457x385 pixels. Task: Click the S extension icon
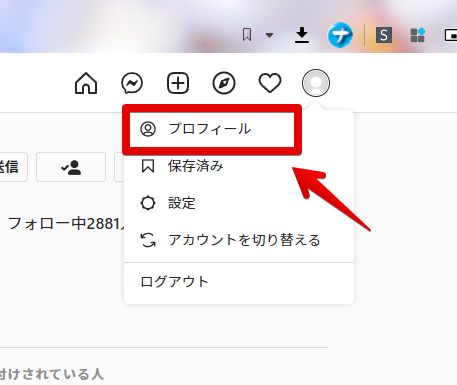tap(384, 35)
